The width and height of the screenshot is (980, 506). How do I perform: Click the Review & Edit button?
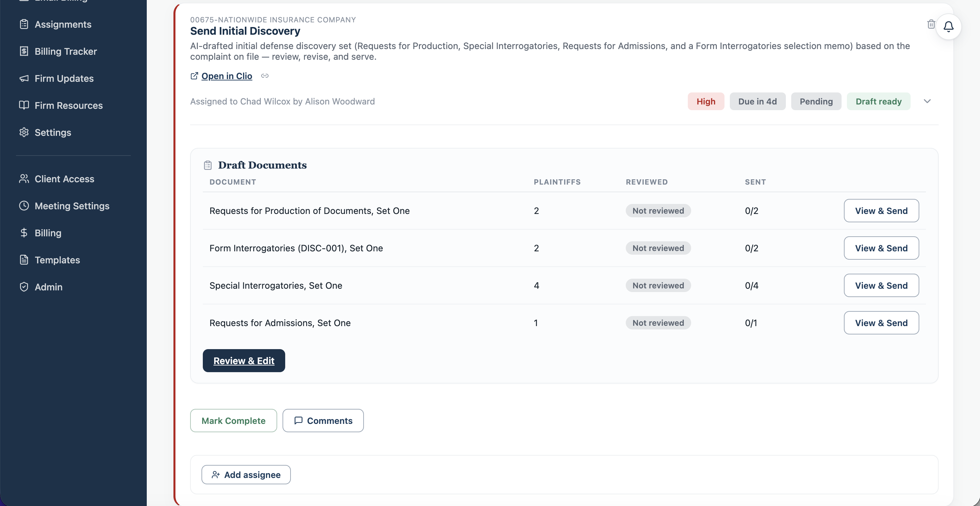tap(244, 360)
